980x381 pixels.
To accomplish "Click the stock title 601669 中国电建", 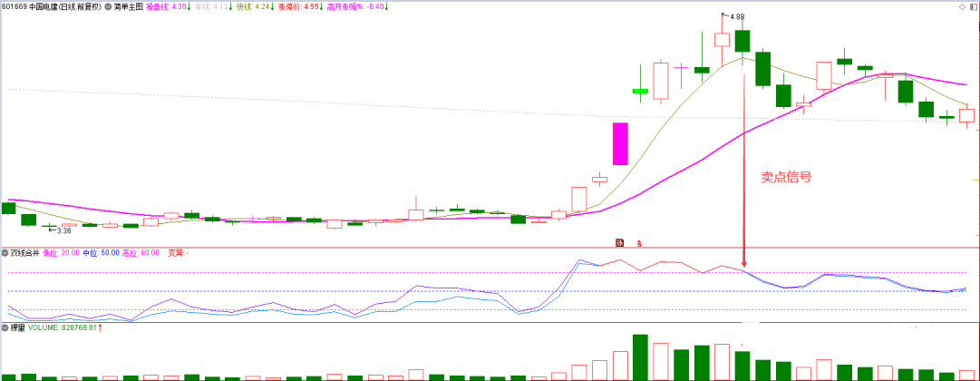I will pyautogui.click(x=29, y=7).
